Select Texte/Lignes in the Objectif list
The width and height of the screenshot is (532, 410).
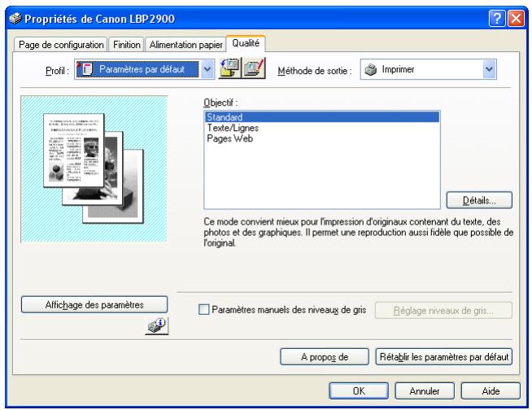(x=322, y=128)
